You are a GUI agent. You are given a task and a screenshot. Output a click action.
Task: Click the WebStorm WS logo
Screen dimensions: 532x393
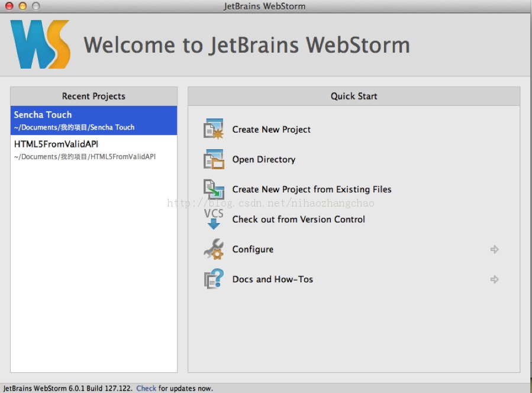point(40,44)
